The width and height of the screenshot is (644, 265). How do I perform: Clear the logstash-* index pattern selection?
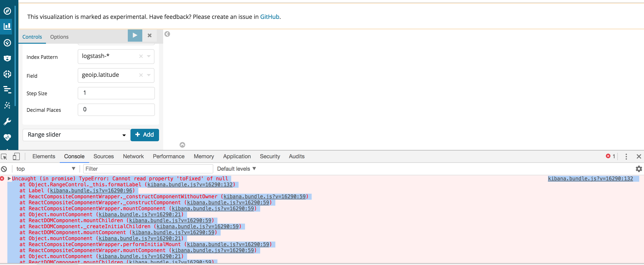point(141,56)
